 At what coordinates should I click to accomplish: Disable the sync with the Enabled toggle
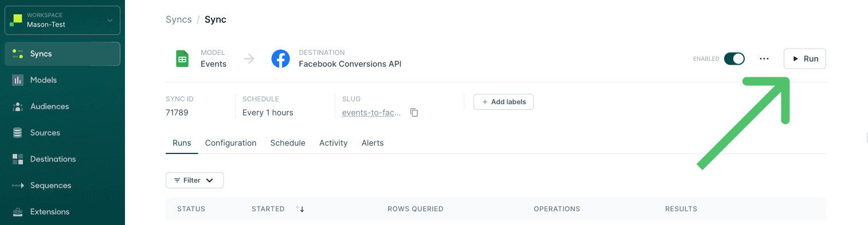pyautogui.click(x=734, y=58)
